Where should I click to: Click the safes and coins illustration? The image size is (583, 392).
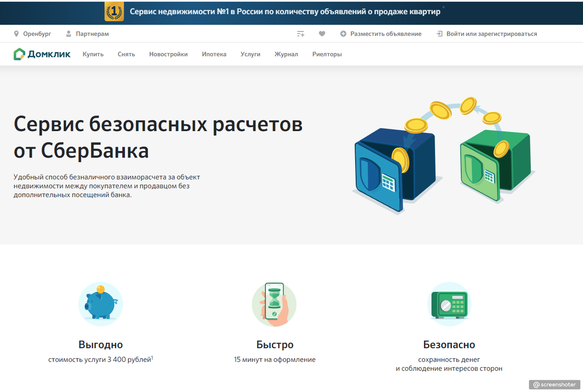point(444,155)
